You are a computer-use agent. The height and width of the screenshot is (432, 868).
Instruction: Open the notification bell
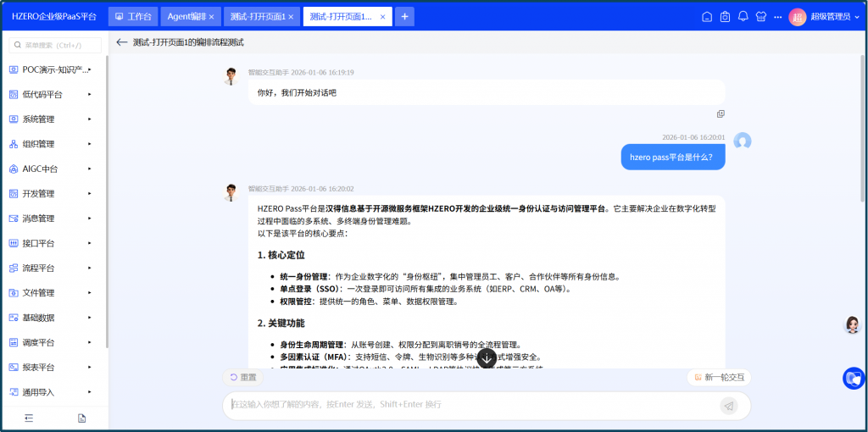tap(743, 17)
